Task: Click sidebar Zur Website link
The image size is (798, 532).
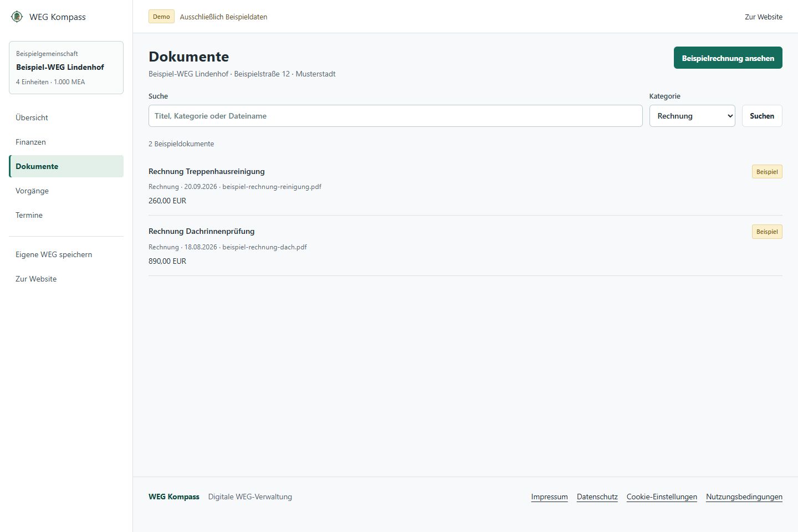Action: (66, 279)
